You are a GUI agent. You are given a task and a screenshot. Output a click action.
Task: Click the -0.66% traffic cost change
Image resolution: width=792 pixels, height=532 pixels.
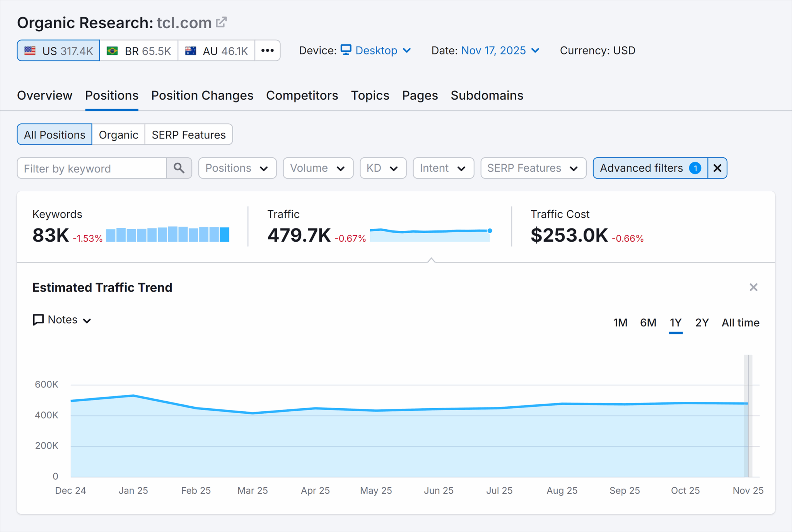pos(628,238)
